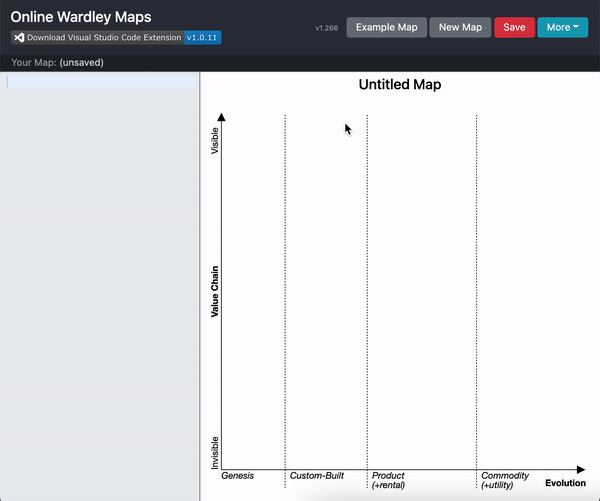The height and width of the screenshot is (501, 600).
Task: Click the Value Chain axis label
Action: tap(215, 292)
